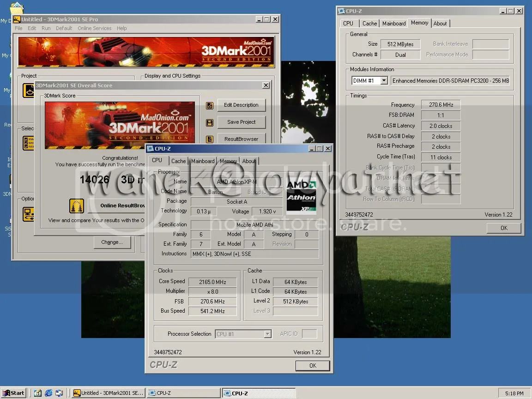
Task: Click the CAS# Latency 2.0 clocks field
Action: point(441,126)
